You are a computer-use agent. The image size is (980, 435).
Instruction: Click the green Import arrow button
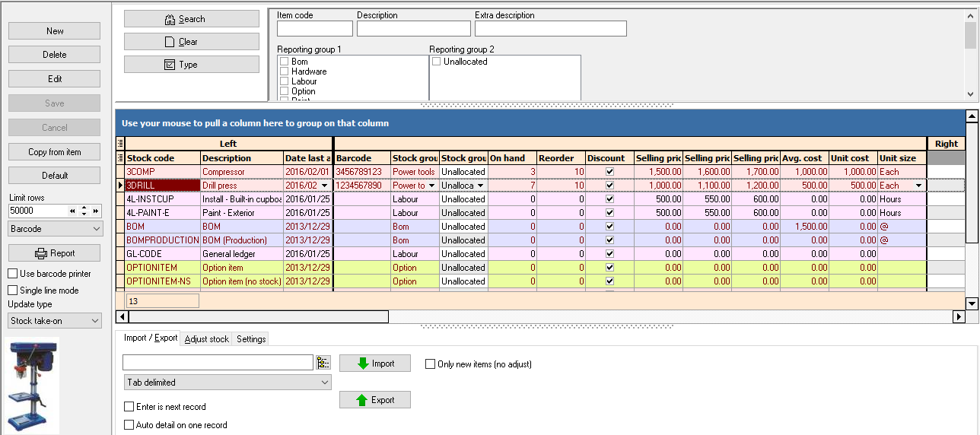(x=374, y=364)
